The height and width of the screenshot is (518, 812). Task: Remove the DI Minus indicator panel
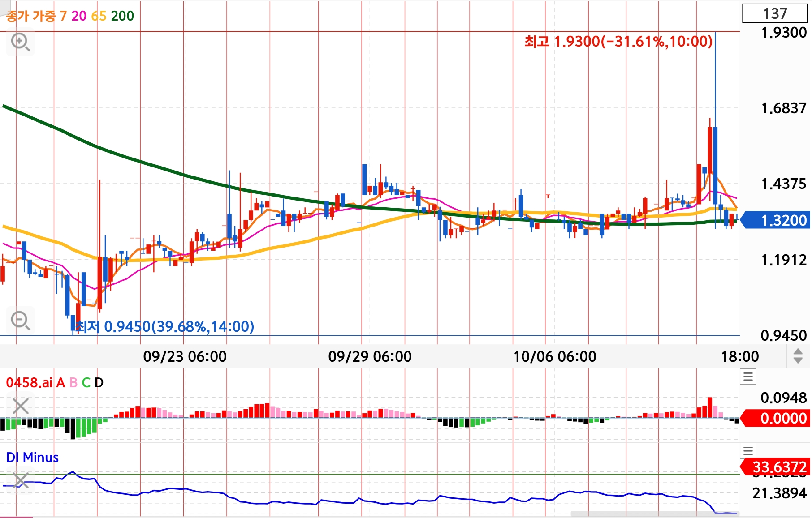21,480
